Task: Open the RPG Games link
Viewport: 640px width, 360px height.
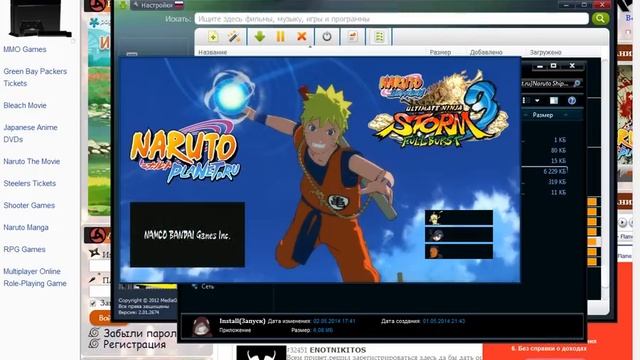Action: tap(24, 250)
